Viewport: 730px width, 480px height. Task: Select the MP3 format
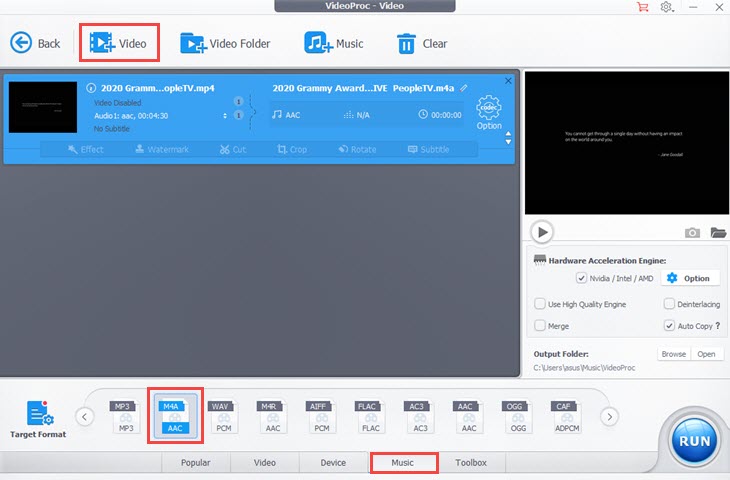tap(126, 417)
